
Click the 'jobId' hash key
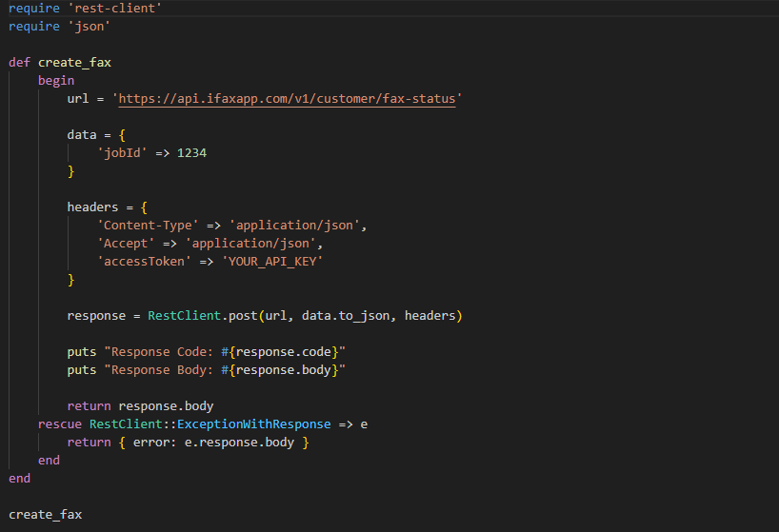point(122,153)
